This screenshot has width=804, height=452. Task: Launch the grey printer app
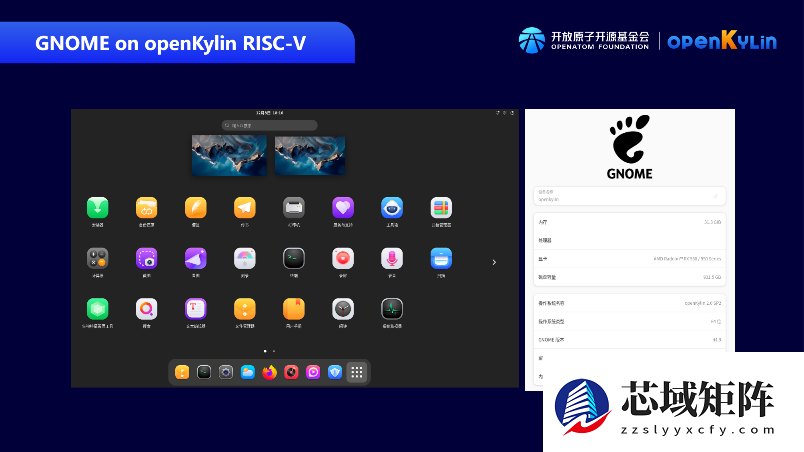point(294,208)
